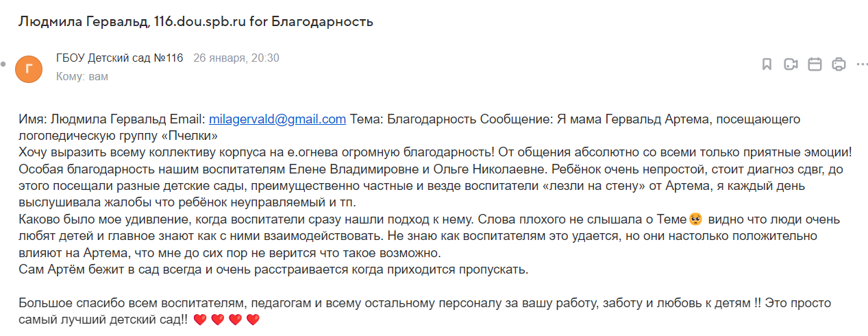Print the email using the printer icon
The image size is (868, 336).
[x=839, y=64]
